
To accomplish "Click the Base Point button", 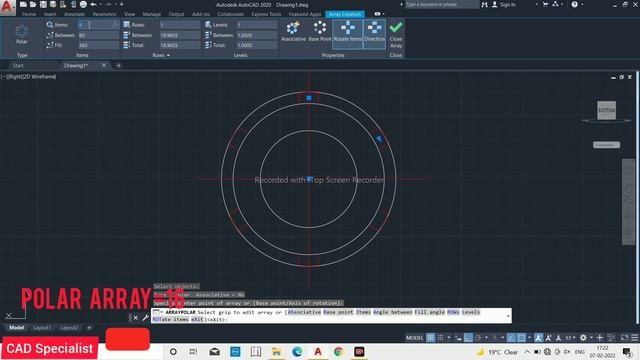I will click(320, 31).
